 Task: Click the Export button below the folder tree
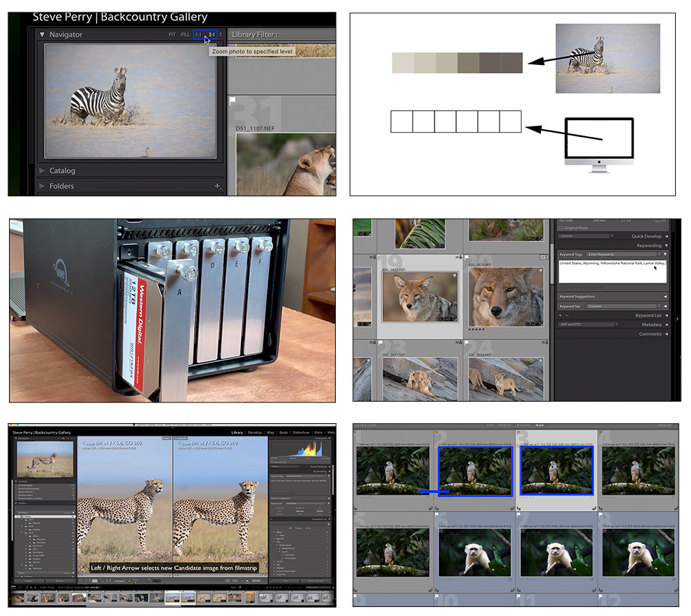60,581
